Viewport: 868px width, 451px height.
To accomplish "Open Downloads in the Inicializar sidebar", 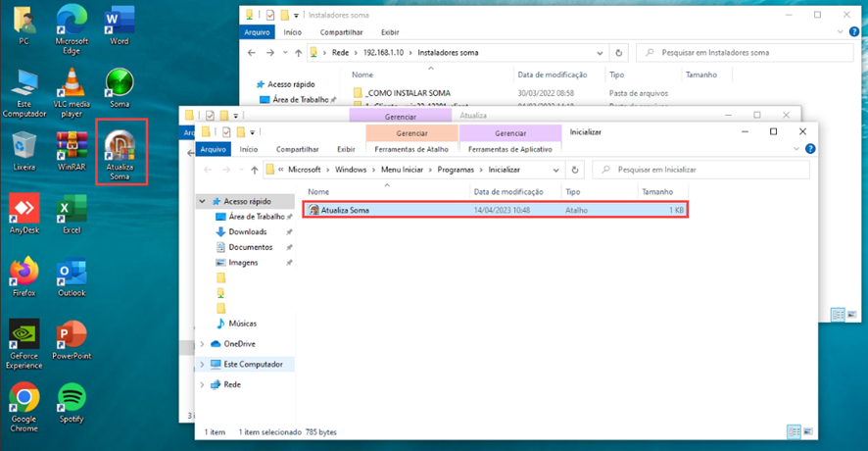I will (x=248, y=231).
